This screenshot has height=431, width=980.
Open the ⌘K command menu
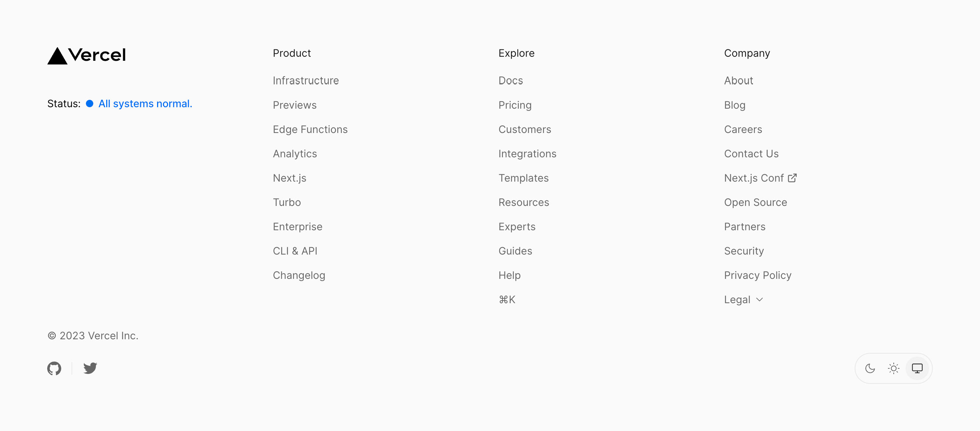pyautogui.click(x=507, y=299)
